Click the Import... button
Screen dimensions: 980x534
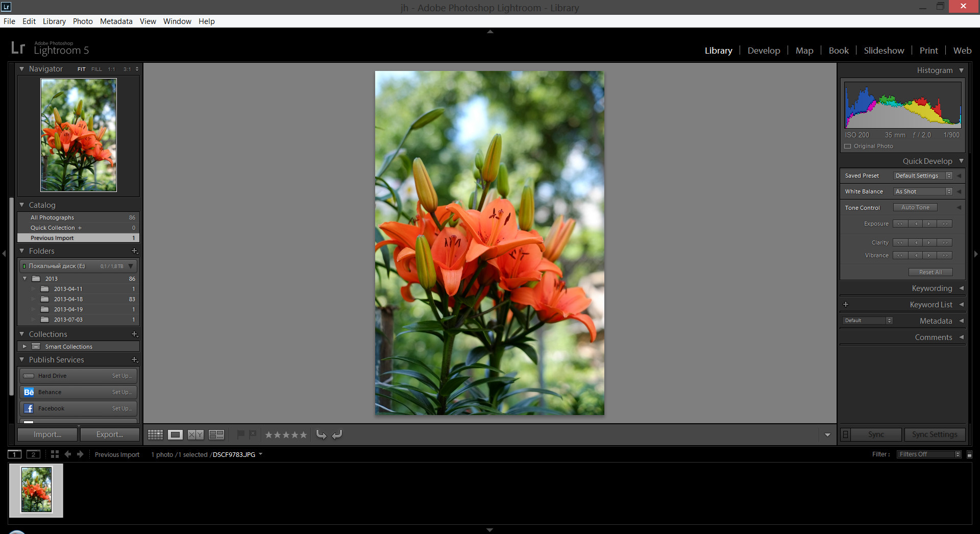(47, 434)
